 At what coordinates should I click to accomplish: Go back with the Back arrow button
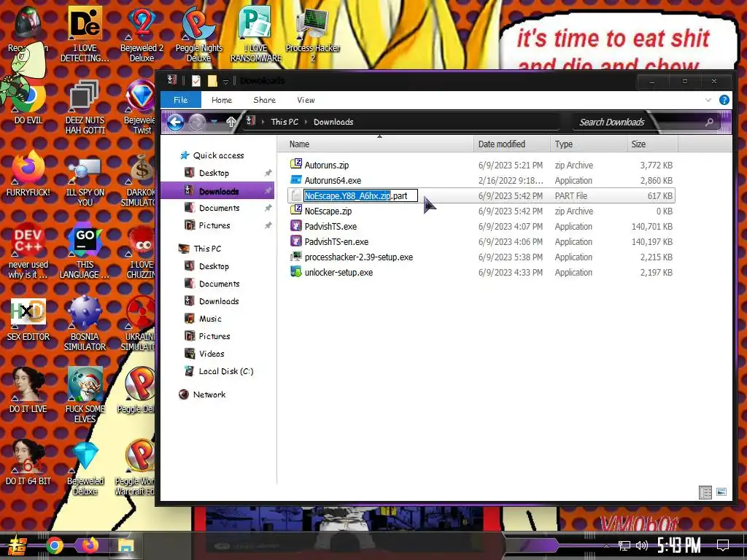point(175,122)
